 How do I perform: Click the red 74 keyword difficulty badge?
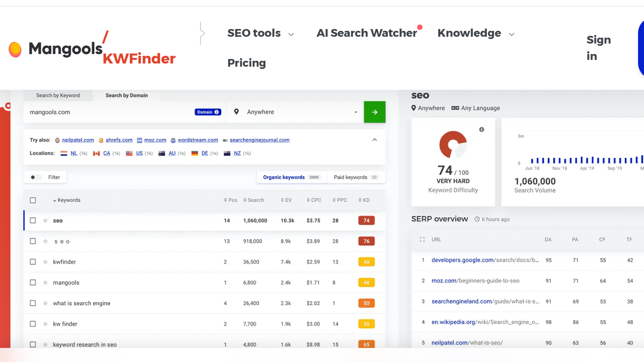[366, 220]
